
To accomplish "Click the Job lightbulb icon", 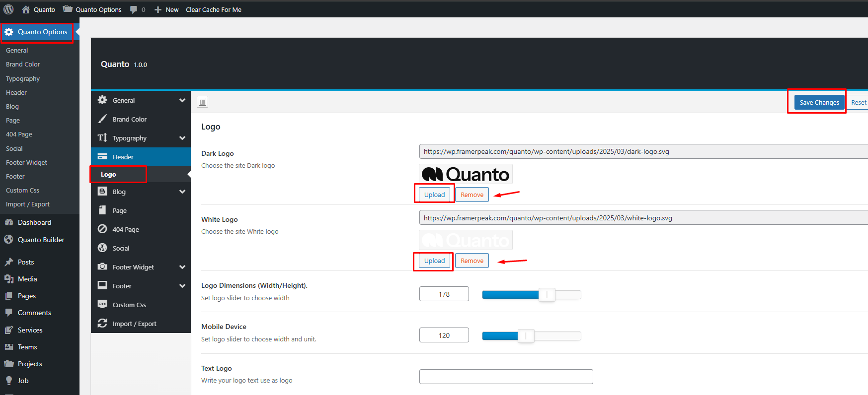I will coord(9,381).
